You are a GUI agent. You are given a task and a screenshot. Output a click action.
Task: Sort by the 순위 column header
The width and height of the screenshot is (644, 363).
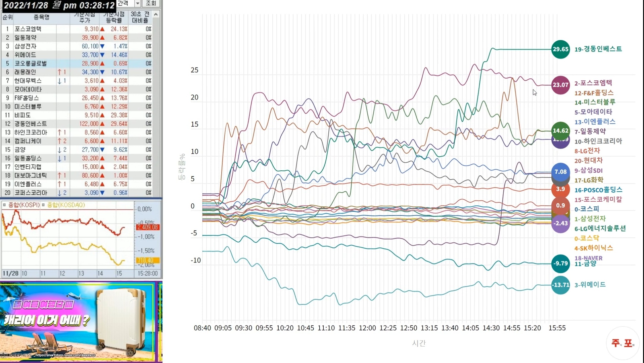click(7, 17)
